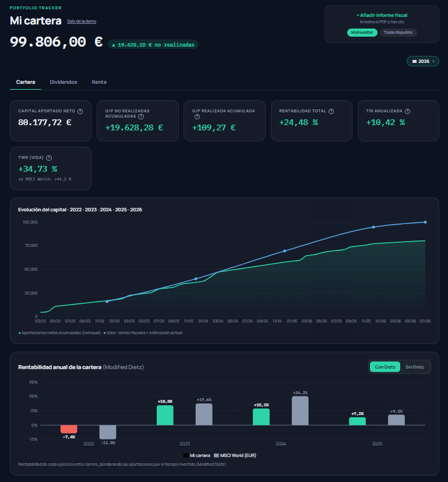Open help icon for TIR Anualizada
This screenshot has height=482, width=448.
(407, 111)
